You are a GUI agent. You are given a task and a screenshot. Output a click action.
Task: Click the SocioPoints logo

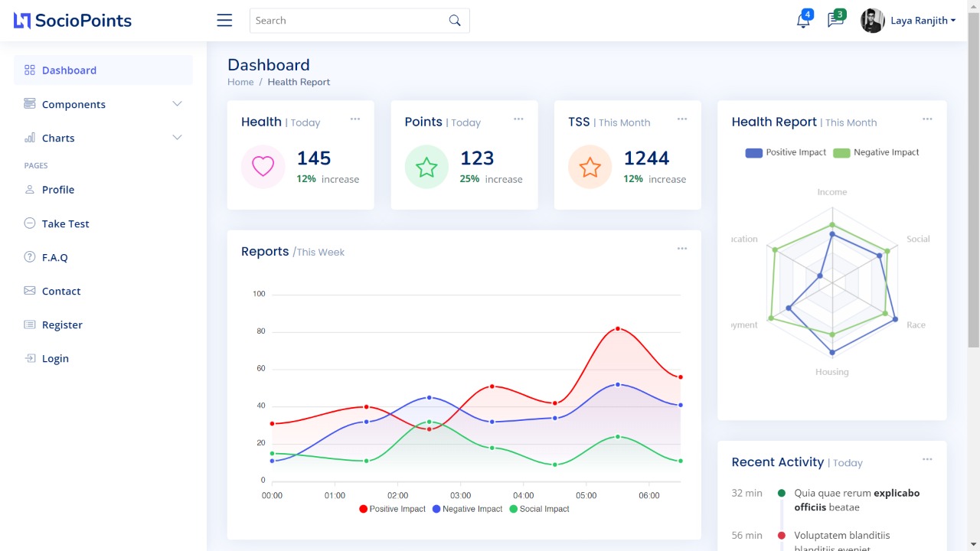73,21
